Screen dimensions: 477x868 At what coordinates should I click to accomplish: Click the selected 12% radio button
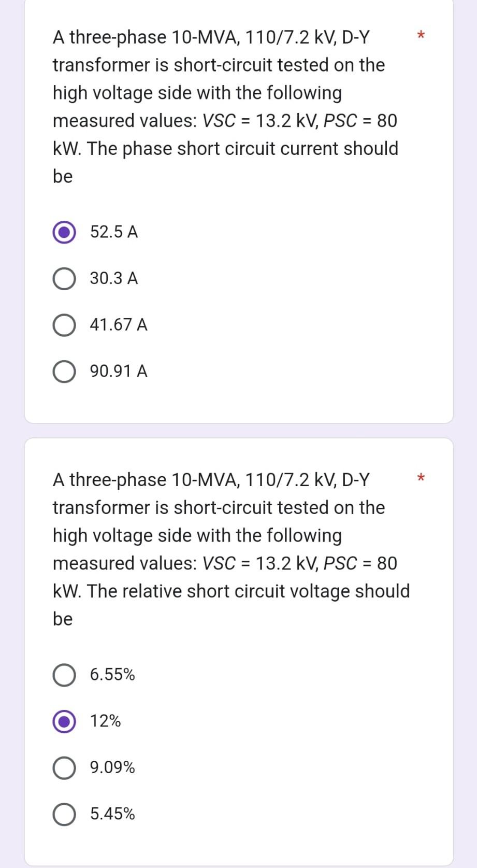[64, 721]
